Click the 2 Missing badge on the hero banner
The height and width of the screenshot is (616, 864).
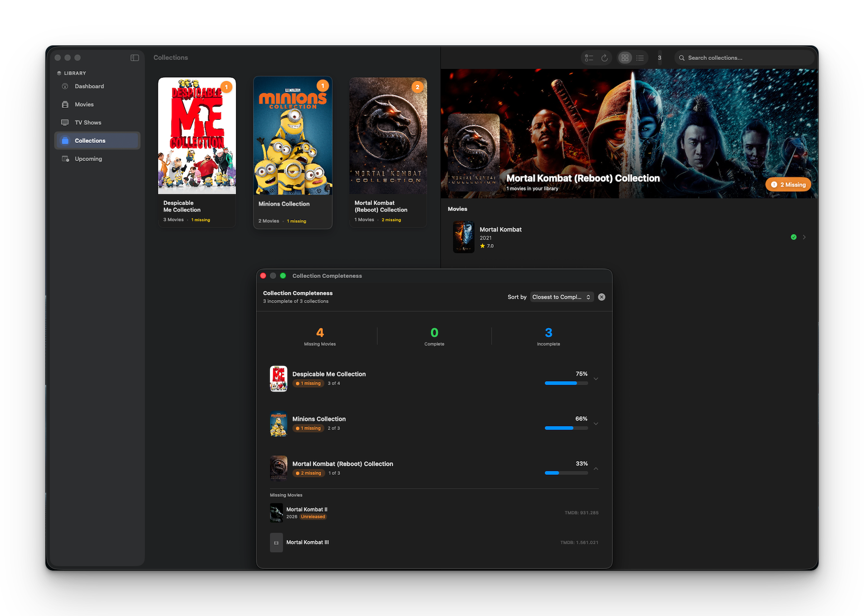788,184
